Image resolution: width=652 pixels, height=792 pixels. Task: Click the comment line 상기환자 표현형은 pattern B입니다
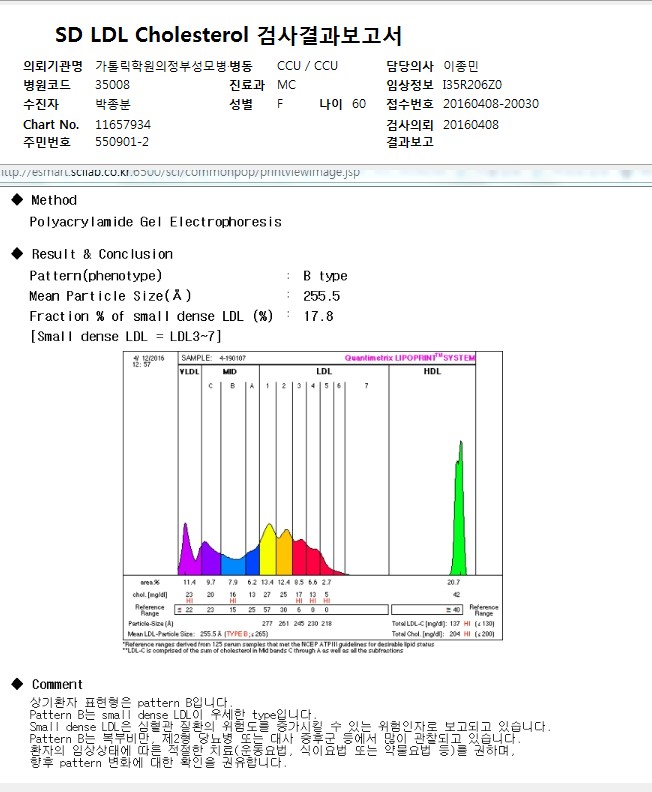tap(131, 703)
